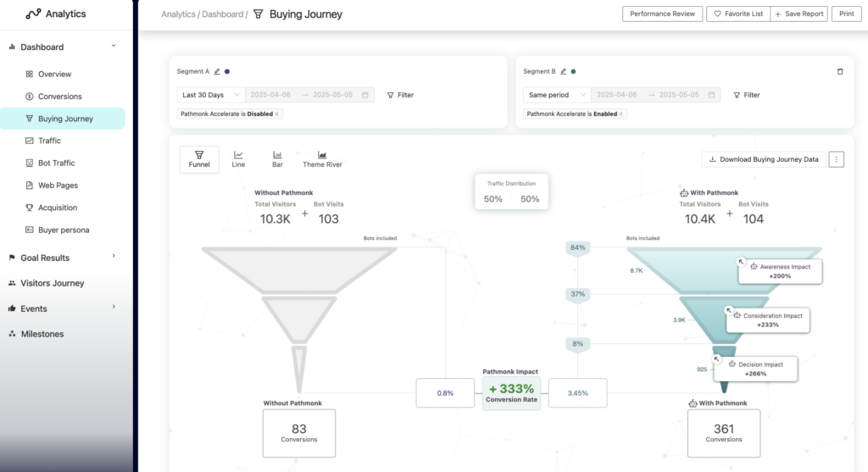Click the Segment B edit pencil icon

pos(564,72)
